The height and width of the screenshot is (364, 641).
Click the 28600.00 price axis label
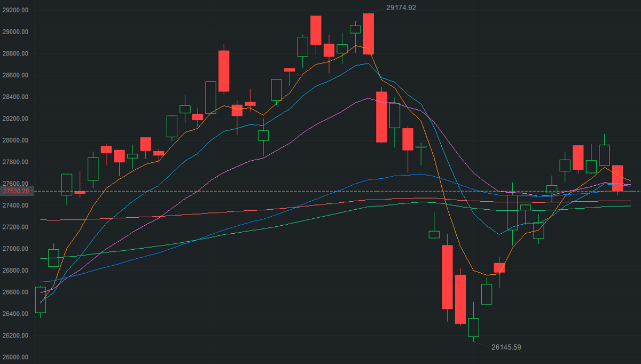tap(17, 75)
